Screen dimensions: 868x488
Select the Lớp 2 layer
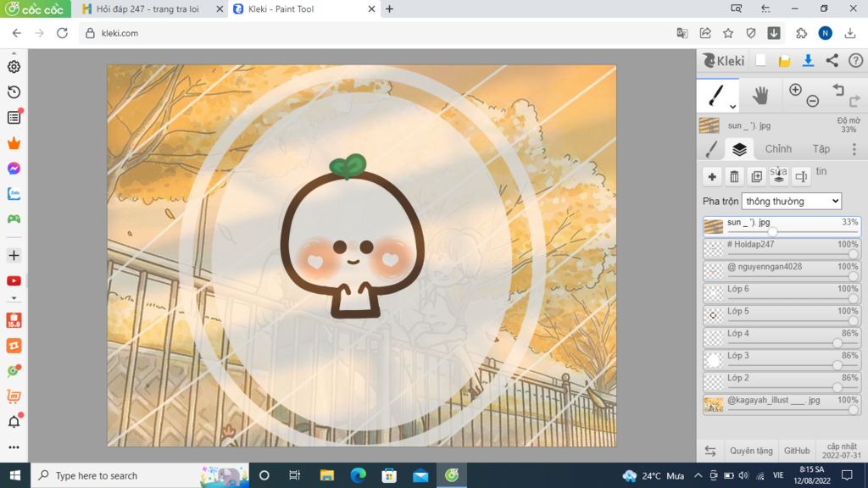[782, 382]
